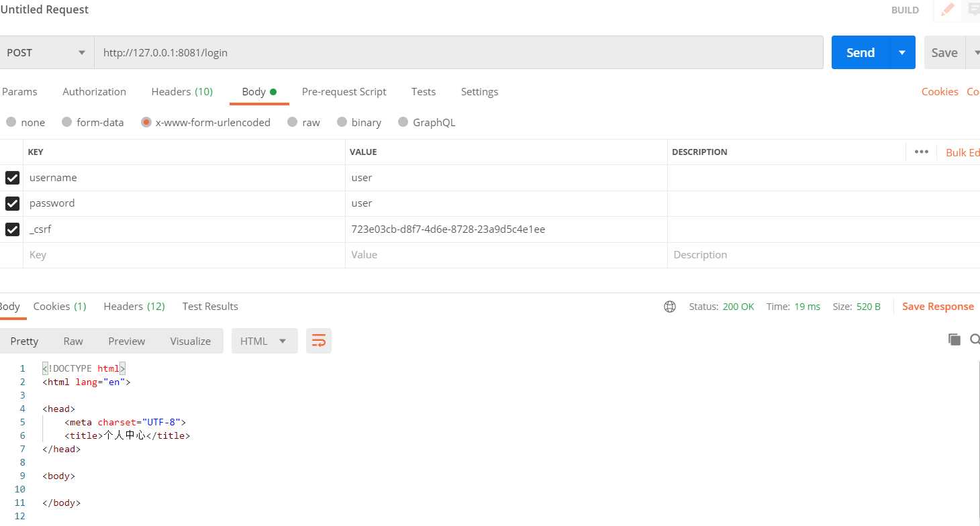Click Save Response

(x=938, y=307)
